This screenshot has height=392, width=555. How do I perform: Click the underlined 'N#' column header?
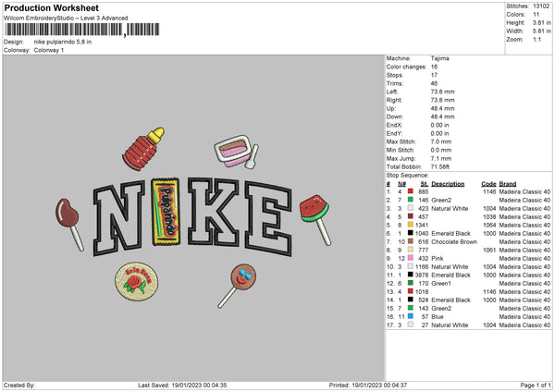[x=401, y=184]
